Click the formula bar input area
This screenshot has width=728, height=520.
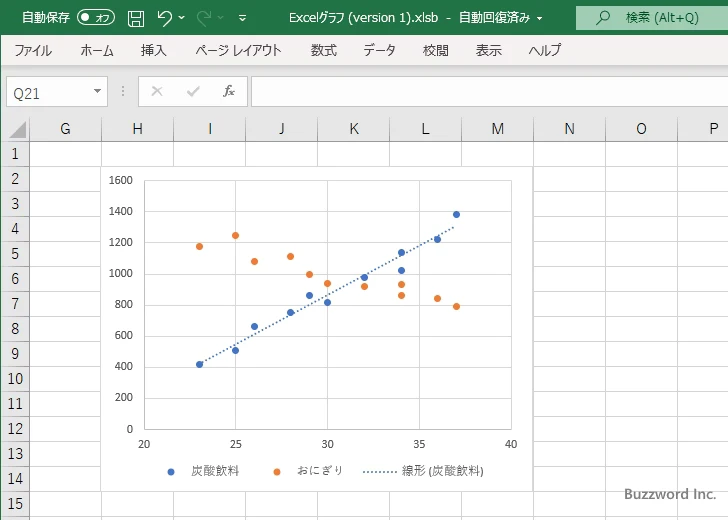489,91
